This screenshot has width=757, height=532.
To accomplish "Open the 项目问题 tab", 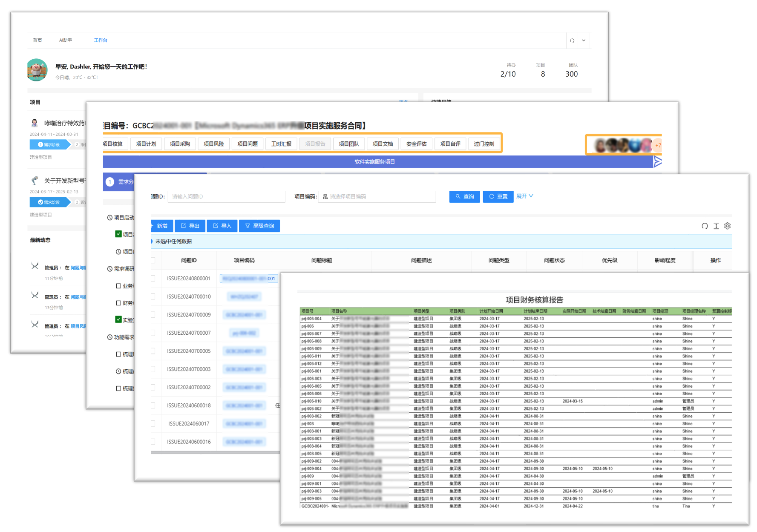I will point(248,144).
